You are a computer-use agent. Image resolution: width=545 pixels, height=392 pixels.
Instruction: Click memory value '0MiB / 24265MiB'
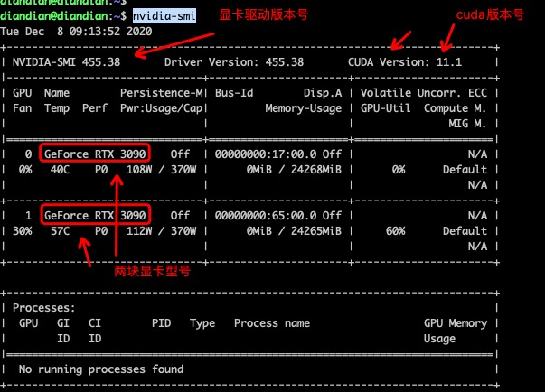click(x=294, y=231)
